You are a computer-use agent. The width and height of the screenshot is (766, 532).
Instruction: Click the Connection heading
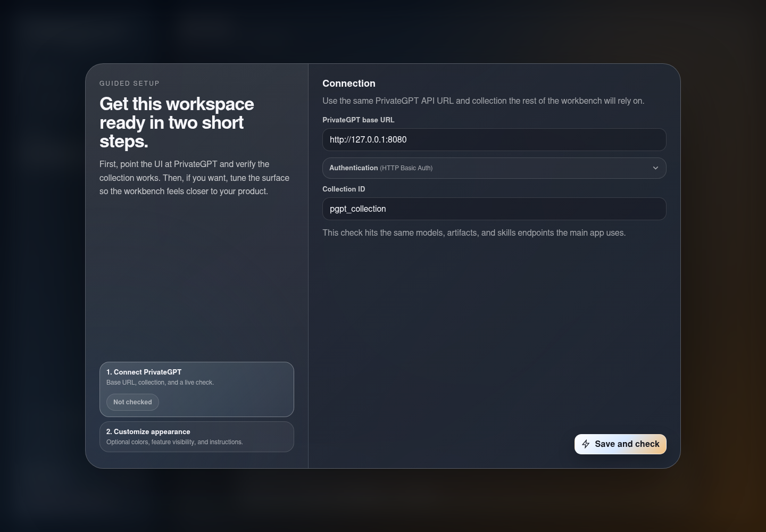349,84
